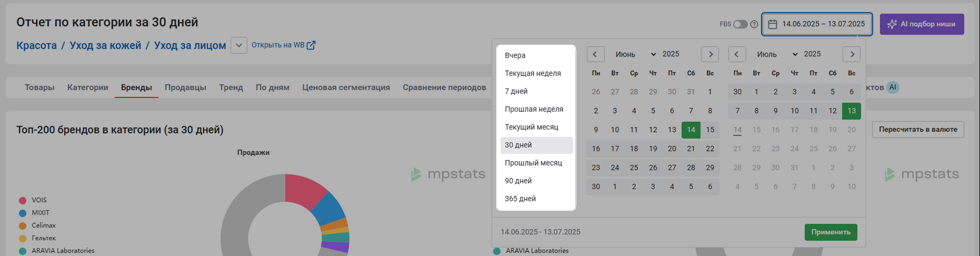The width and height of the screenshot is (980, 256).
Task: Switch to По дням tab
Action: click(x=272, y=88)
